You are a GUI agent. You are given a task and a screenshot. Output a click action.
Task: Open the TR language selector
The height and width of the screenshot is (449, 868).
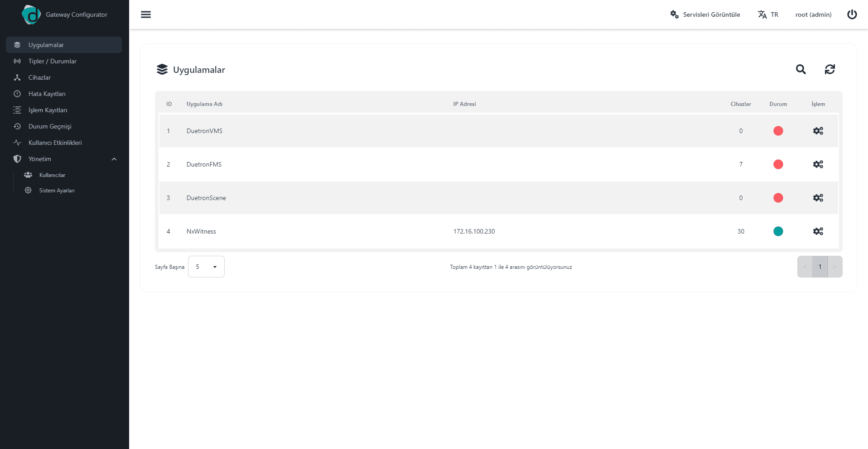[768, 14]
